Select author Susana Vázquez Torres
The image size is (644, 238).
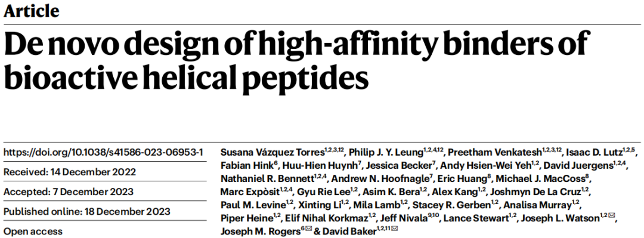[273, 153]
